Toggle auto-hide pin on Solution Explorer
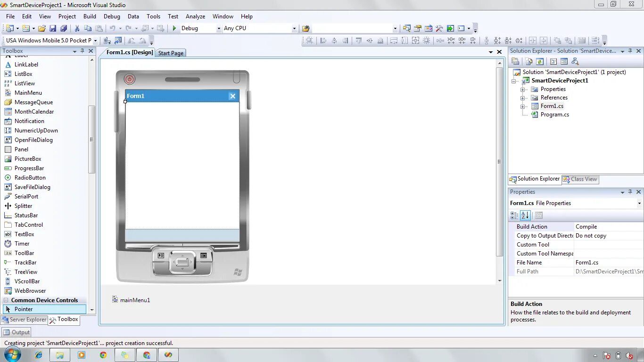This screenshot has width=644, height=362. [x=630, y=51]
